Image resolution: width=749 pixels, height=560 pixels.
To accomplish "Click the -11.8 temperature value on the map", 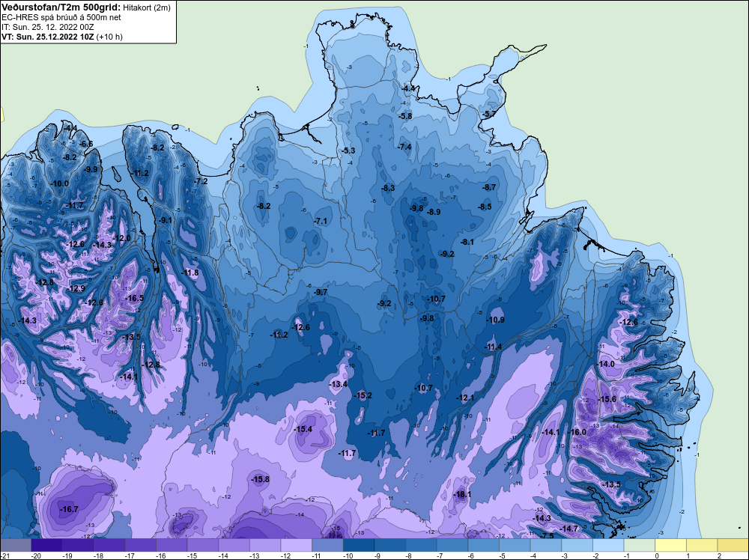I will pyautogui.click(x=190, y=273).
